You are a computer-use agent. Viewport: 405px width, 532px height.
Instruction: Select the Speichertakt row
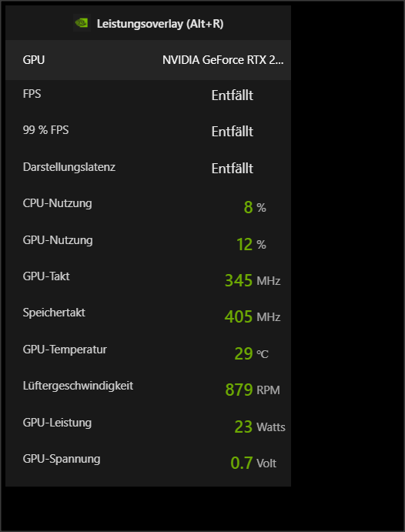149,315
